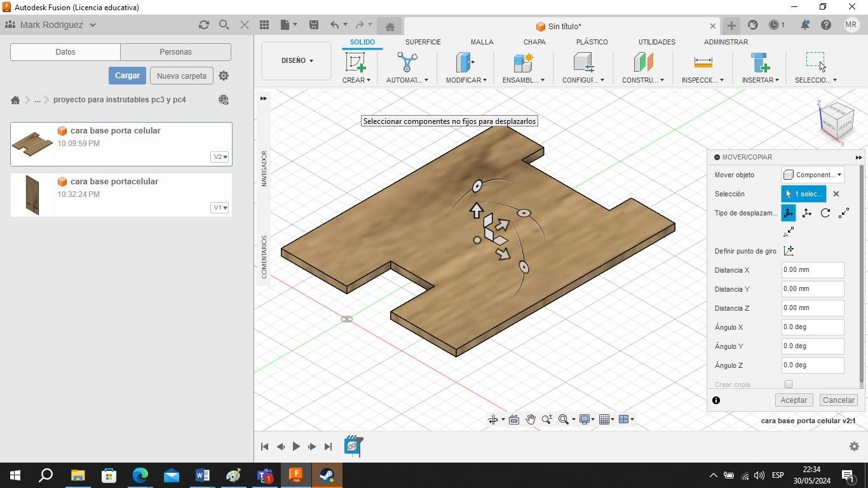868x488 pixels.
Task: Click the Cargar upload button
Action: pos(127,76)
